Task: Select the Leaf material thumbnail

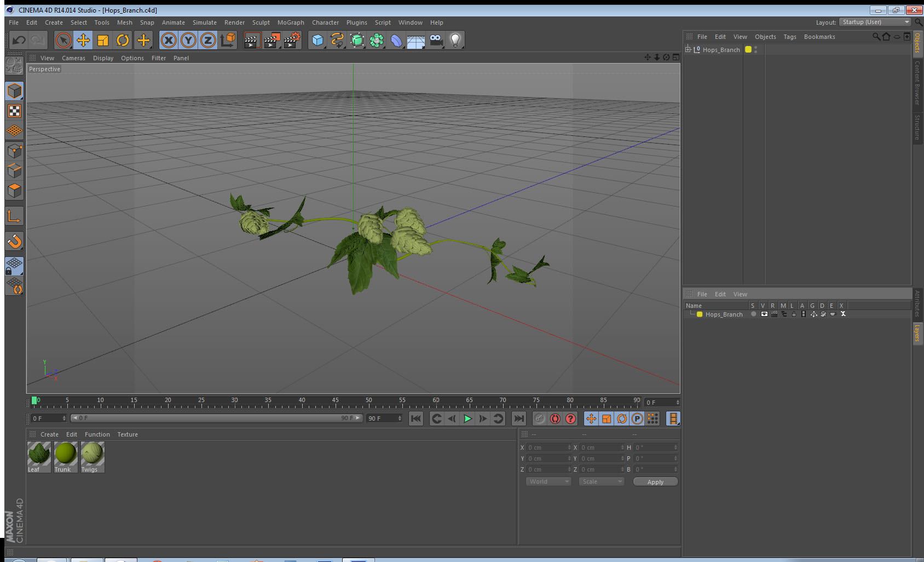Action: [x=39, y=457]
